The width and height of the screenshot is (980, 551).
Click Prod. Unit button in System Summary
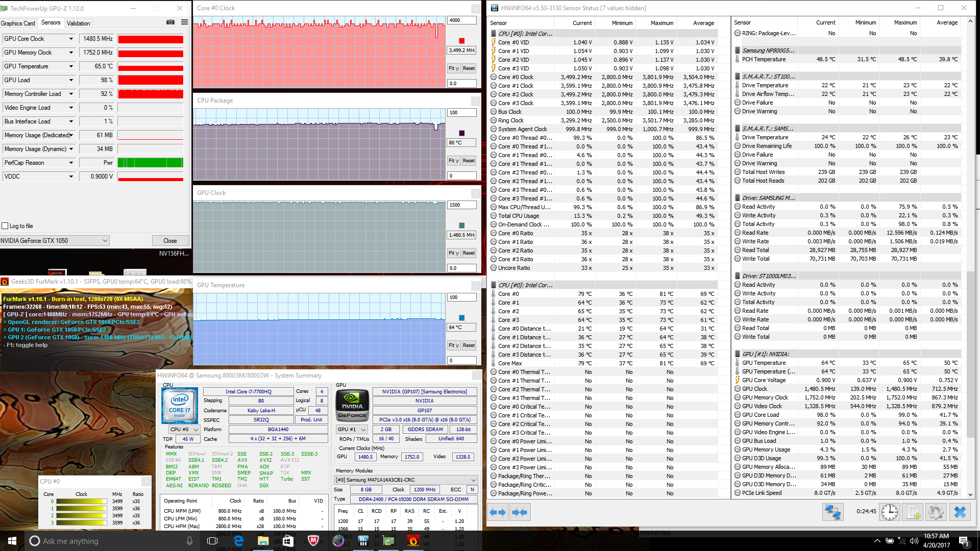point(311,420)
